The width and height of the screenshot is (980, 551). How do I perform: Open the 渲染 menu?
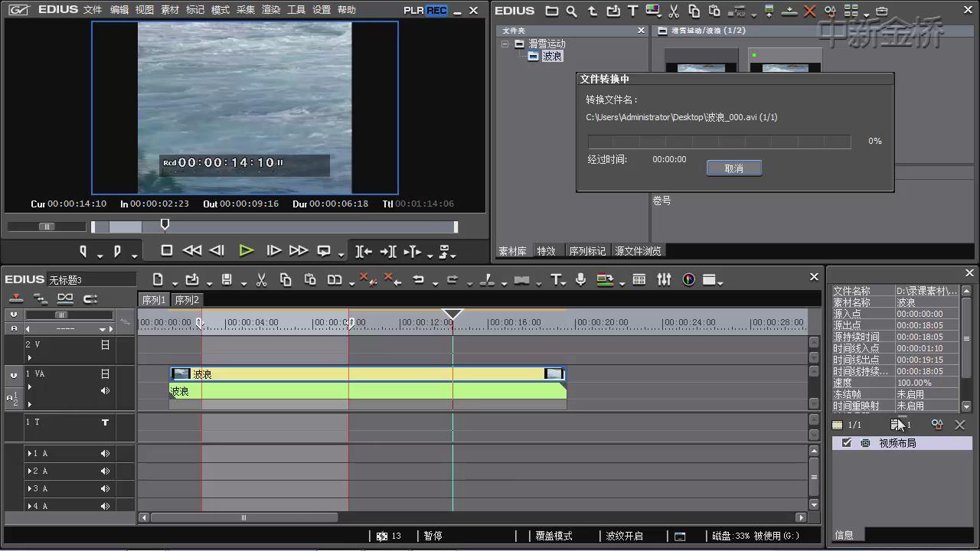coord(271,10)
